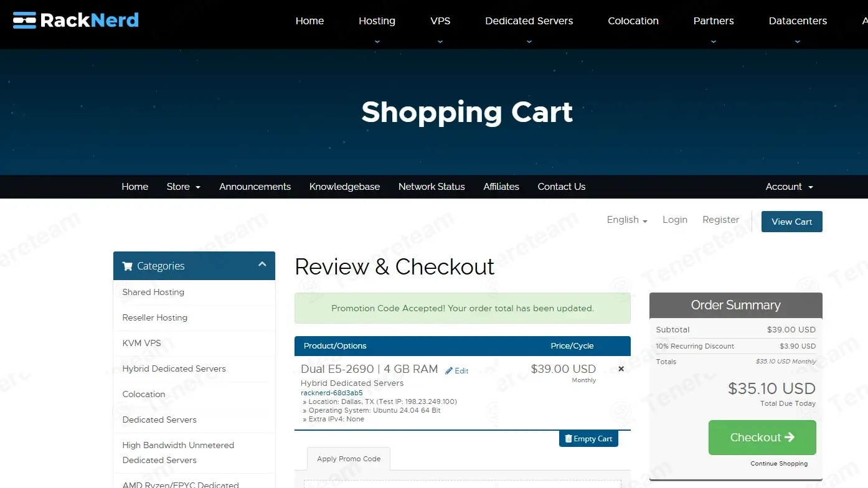Click the Edit pencil icon for the product
The height and width of the screenshot is (488, 868).
click(x=450, y=371)
